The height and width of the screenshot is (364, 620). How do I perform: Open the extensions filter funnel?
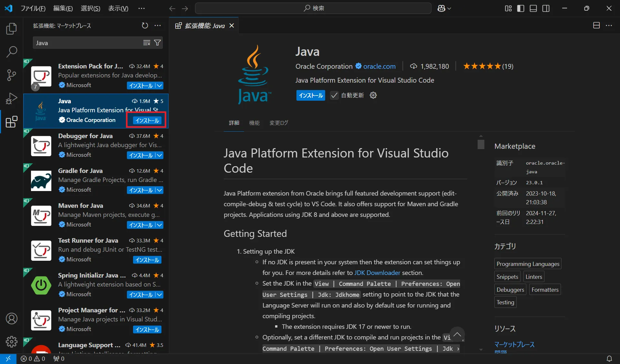(157, 43)
